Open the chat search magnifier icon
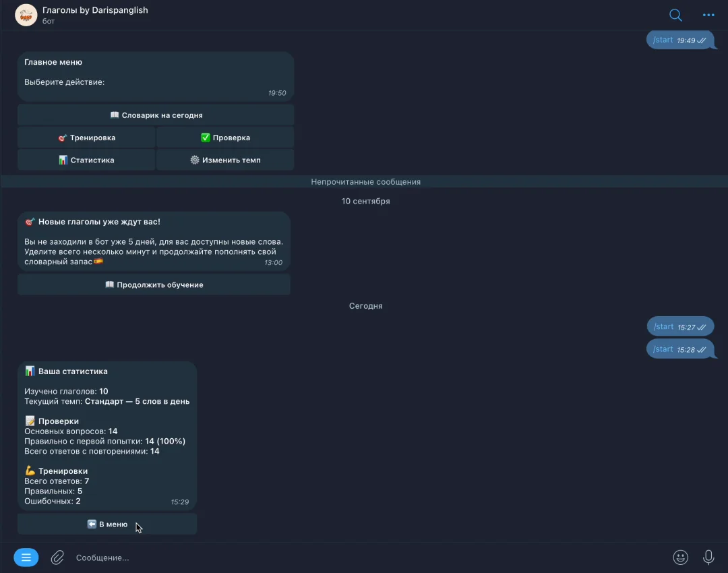 (x=675, y=16)
